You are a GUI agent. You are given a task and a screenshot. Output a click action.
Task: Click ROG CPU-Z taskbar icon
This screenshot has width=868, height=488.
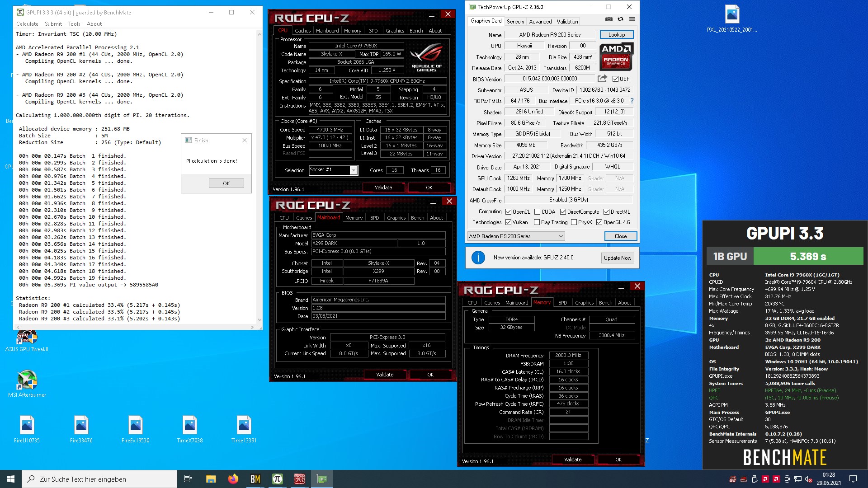point(299,479)
